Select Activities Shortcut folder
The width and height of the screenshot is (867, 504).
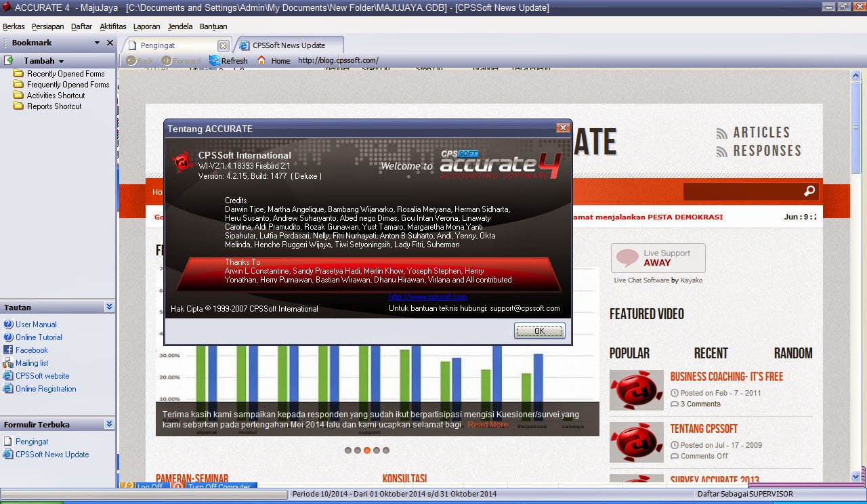pos(56,96)
